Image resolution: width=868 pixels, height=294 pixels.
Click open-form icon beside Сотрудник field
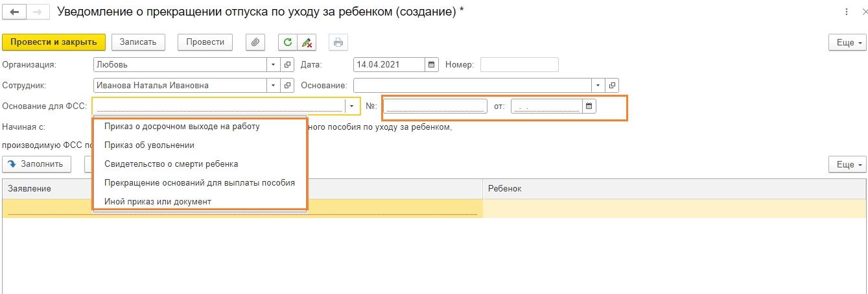point(288,85)
